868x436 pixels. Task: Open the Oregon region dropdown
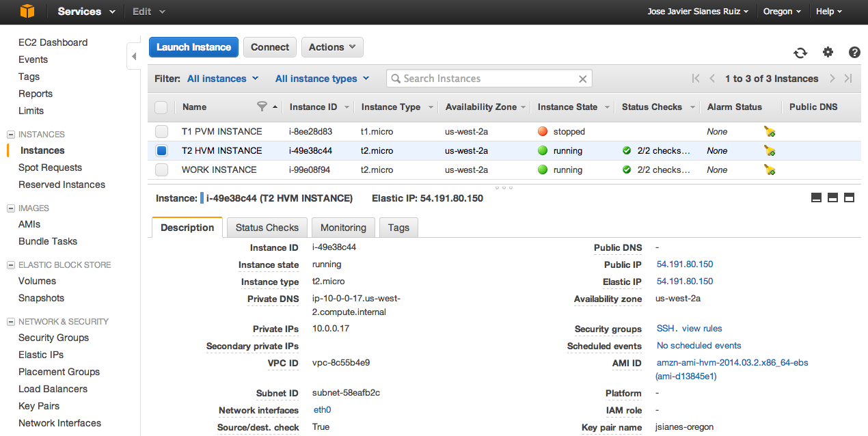[782, 12]
